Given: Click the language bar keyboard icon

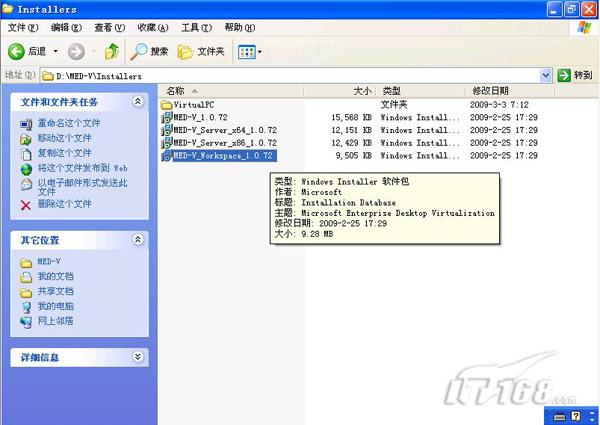Looking at the screenshot, I should click(x=559, y=416).
